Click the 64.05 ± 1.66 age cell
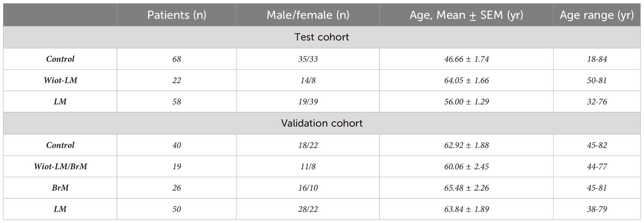 coord(466,80)
